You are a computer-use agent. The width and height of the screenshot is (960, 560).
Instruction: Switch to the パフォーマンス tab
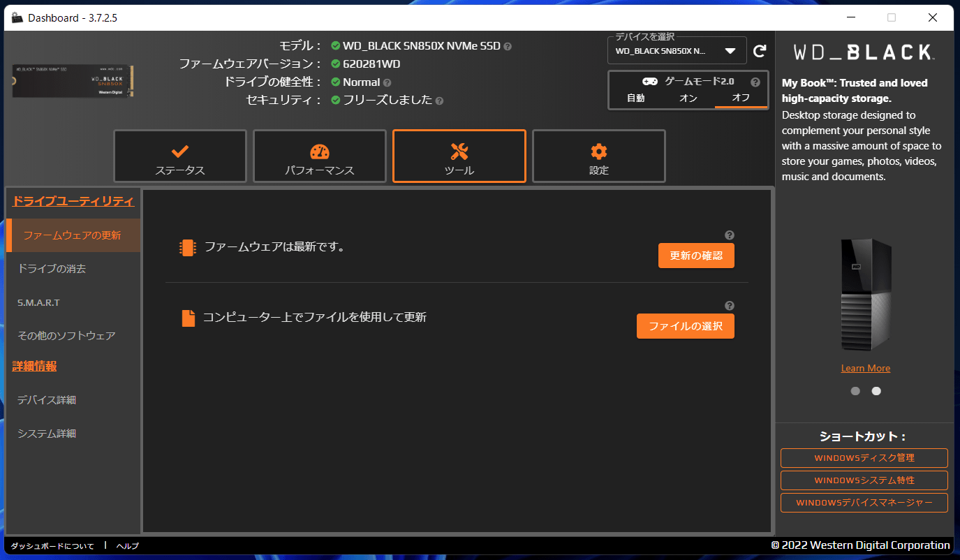coord(320,156)
